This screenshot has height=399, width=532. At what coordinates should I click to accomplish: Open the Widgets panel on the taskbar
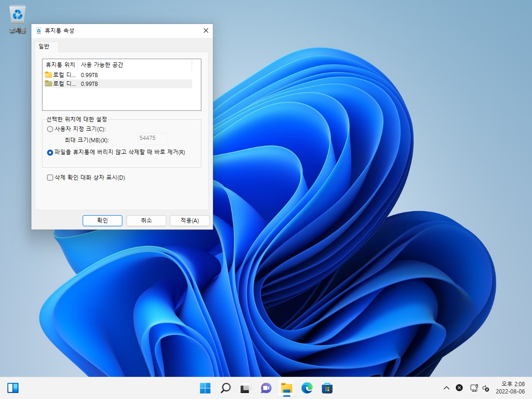click(13, 388)
